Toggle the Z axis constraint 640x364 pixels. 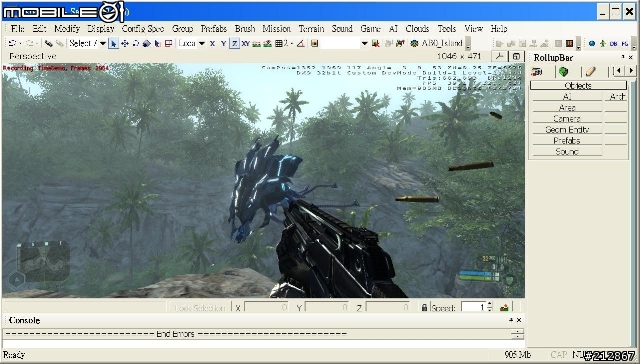pos(234,43)
